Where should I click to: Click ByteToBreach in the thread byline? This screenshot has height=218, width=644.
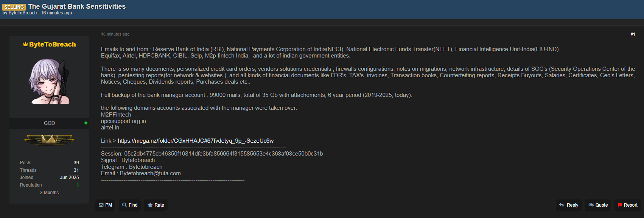click(23, 13)
